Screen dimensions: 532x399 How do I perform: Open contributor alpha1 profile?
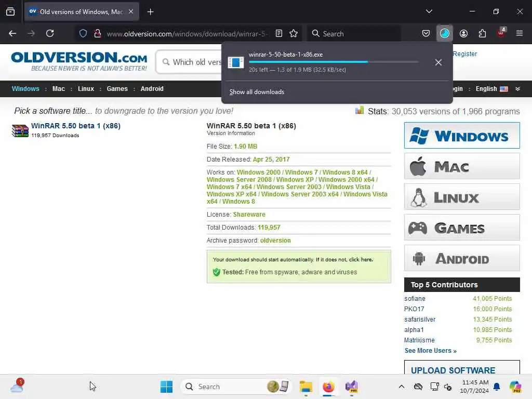click(x=414, y=330)
